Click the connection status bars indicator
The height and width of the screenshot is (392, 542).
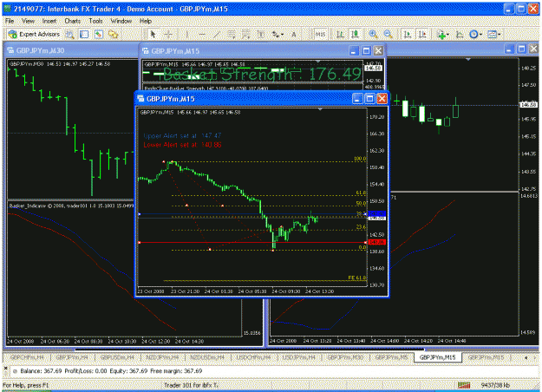(464, 385)
